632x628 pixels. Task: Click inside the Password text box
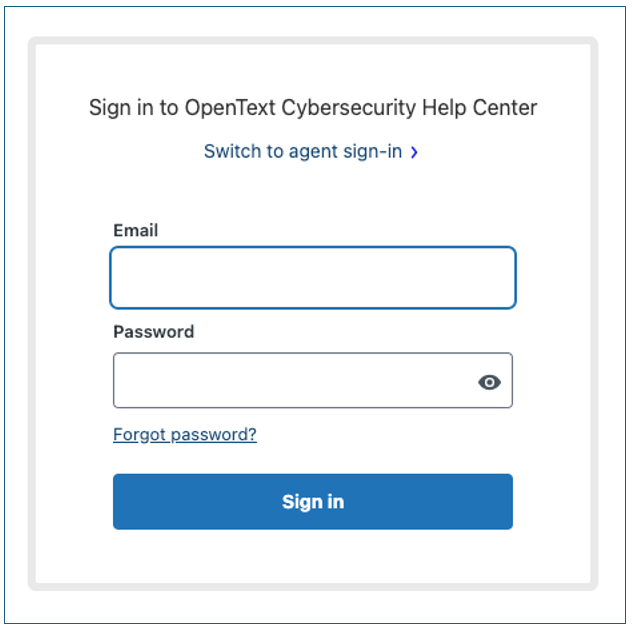[x=292, y=381]
